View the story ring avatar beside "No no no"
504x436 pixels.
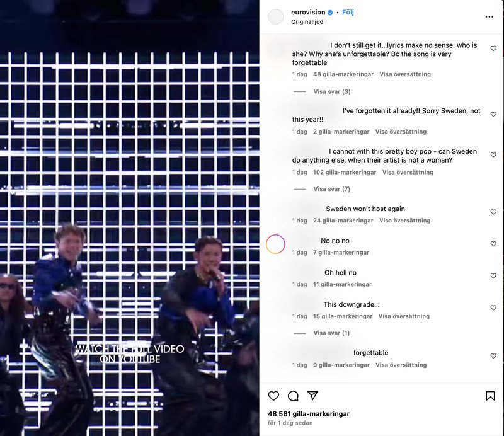[275, 244]
